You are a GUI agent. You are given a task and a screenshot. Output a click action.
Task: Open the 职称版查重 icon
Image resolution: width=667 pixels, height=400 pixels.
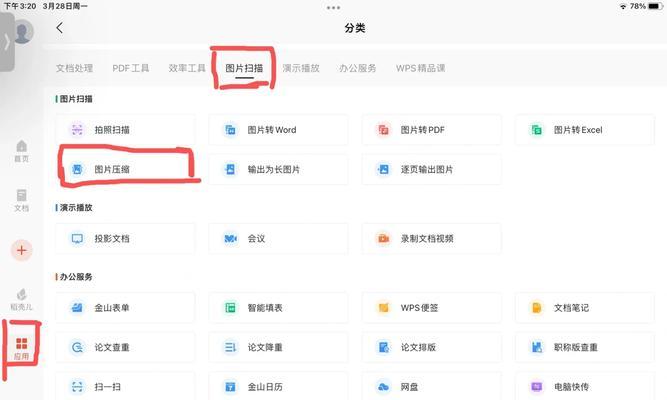pyautogui.click(x=536, y=347)
